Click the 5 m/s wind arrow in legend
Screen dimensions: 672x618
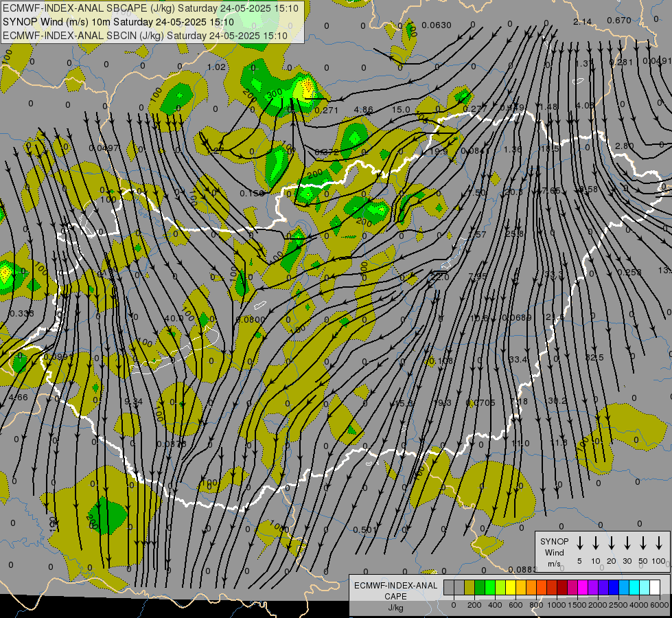click(580, 543)
